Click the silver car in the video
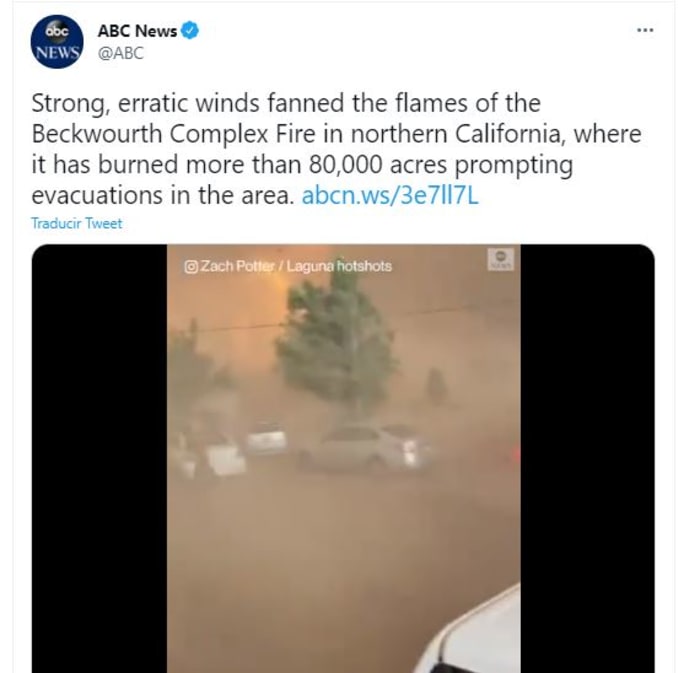700x673 pixels. click(365, 448)
